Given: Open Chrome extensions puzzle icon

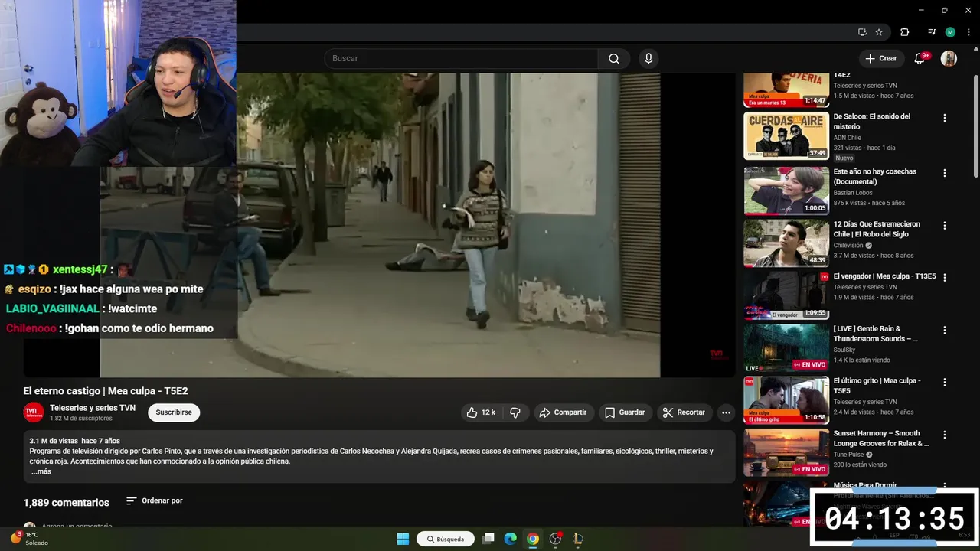Looking at the screenshot, I should coord(904,32).
